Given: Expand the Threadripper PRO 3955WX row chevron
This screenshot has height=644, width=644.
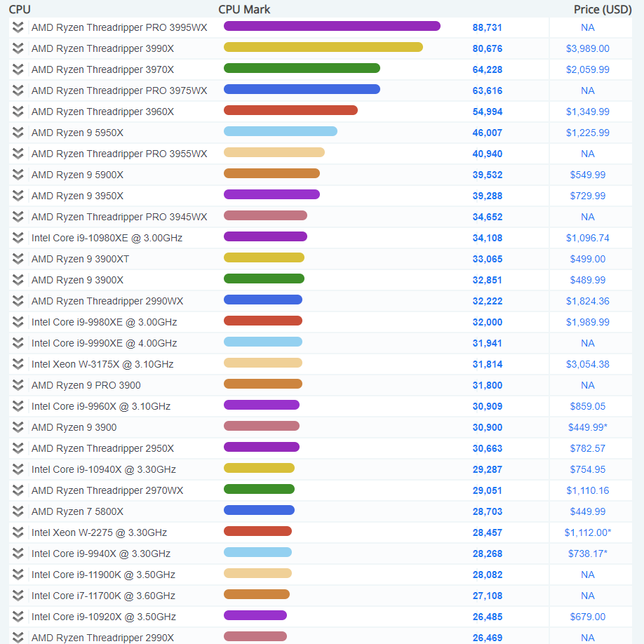Looking at the screenshot, I should [x=18, y=154].
